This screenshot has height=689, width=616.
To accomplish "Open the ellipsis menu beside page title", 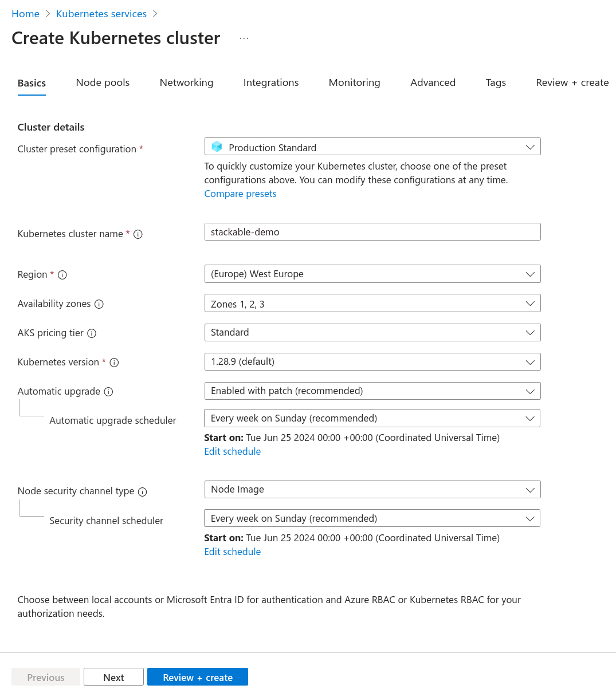I will pyautogui.click(x=244, y=38).
